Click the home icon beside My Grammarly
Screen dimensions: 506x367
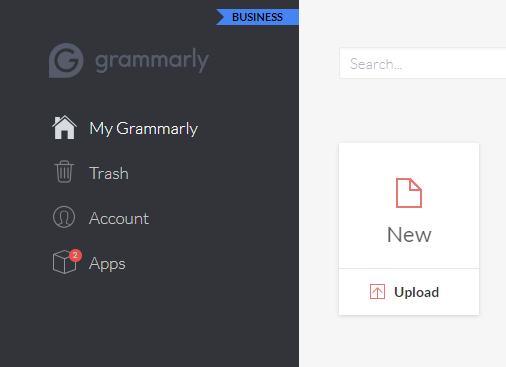64,127
